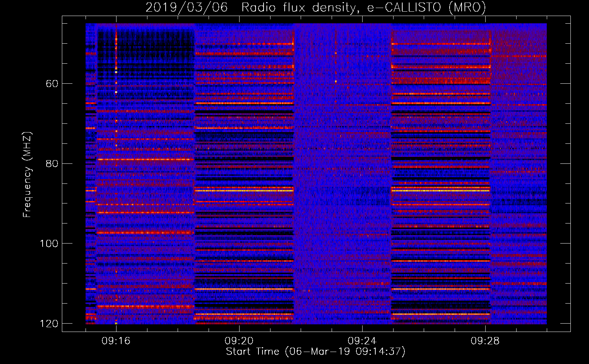Image resolution: width=589 pixels, height=364 pixels.
Task: Click the 60 MHz frequency tick label
Action: 52,84
